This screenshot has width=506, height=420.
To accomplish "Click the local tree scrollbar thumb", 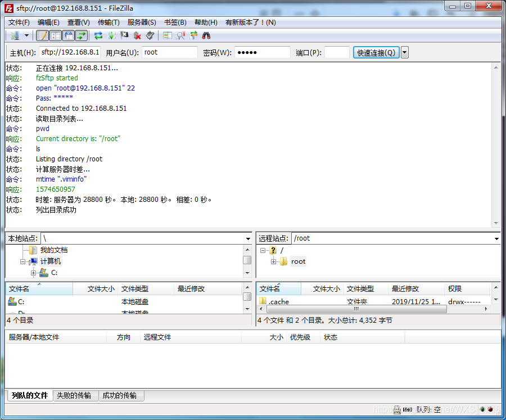I will coord(247,260).
